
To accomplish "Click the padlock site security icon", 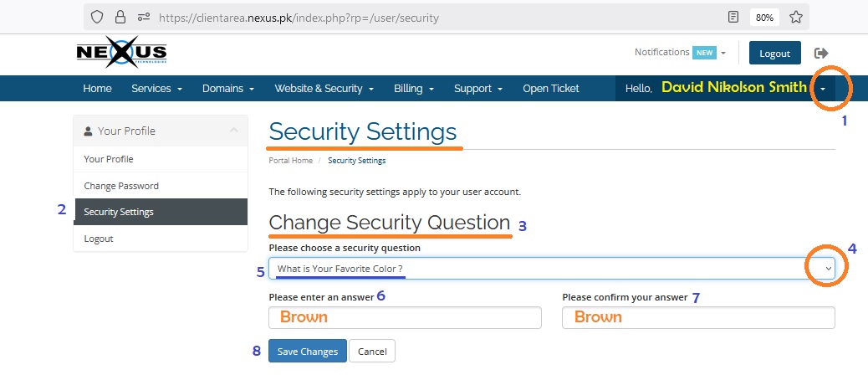I will (120, 18).
